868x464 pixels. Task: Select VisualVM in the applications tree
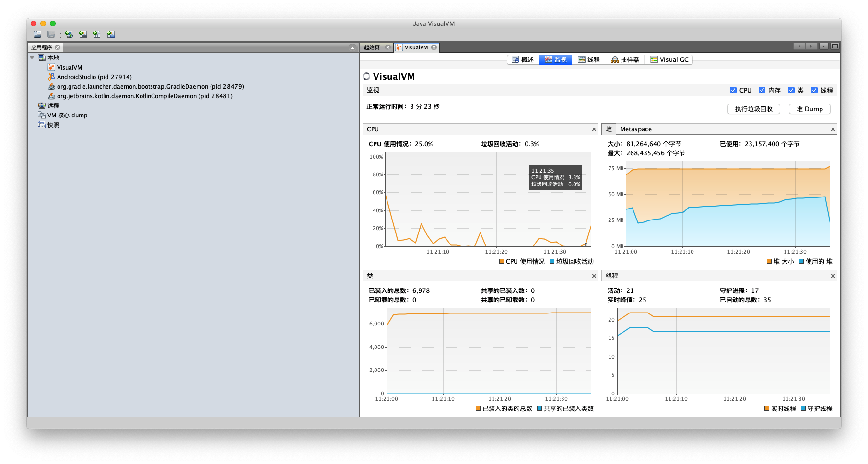tap(70, 68)
